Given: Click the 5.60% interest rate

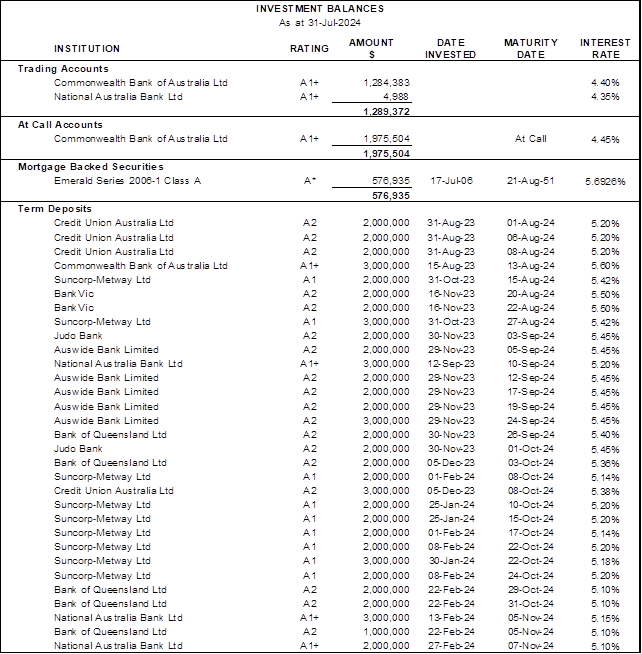Looking at the screenshot, I should coord(605,266).
